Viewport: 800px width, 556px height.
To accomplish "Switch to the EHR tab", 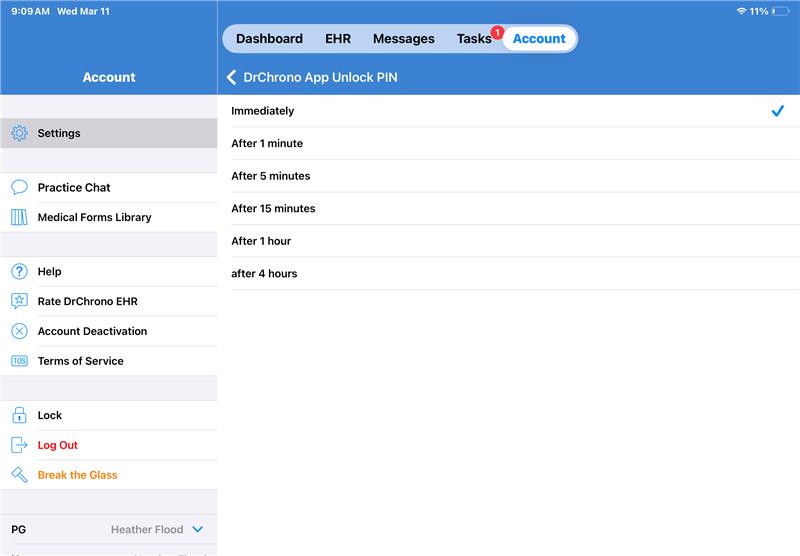I will 338,39.
